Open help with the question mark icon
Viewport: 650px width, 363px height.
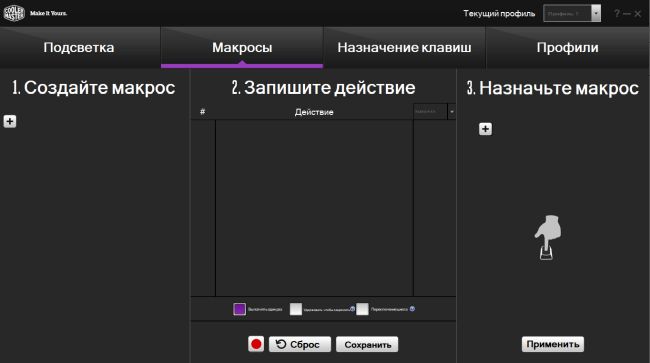pos(617,14)
